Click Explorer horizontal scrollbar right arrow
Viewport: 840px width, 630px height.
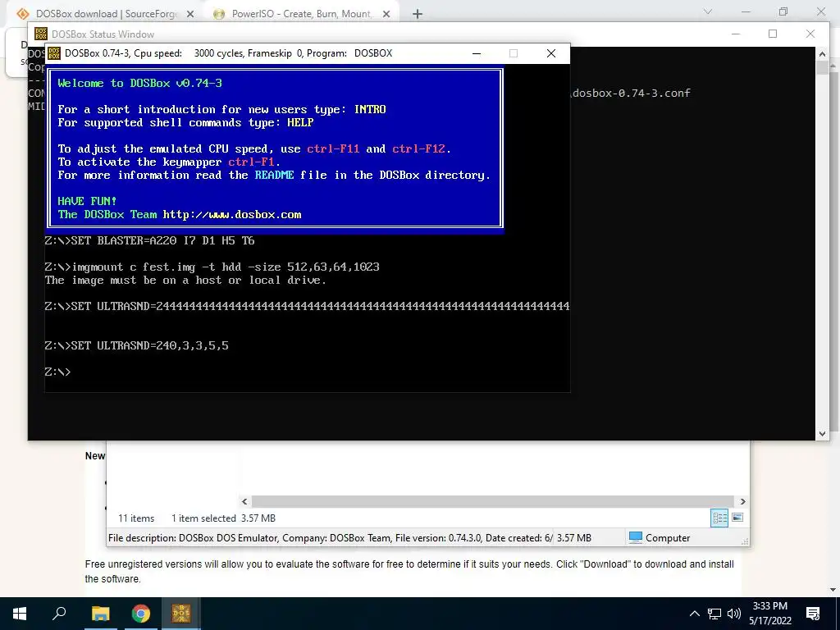click(742, 501)
